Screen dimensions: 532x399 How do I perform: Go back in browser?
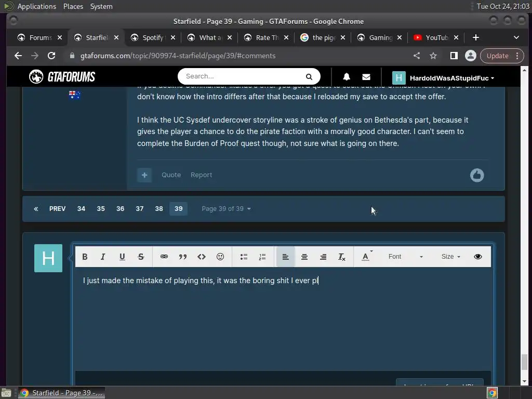[x=18, y=56]
